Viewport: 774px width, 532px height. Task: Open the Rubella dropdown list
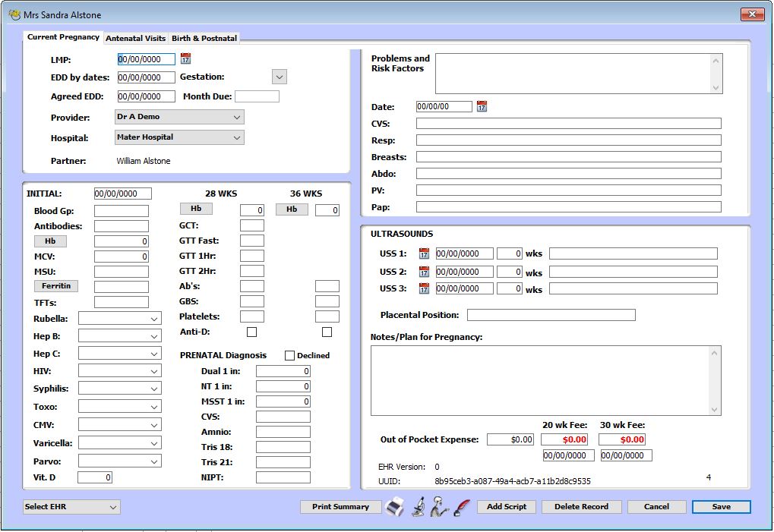154,320
